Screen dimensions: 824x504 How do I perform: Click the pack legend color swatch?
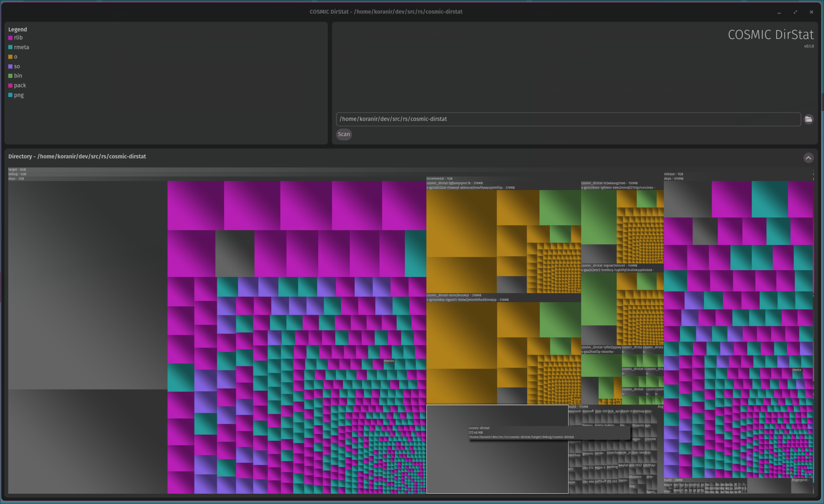(x=10, y=86)
